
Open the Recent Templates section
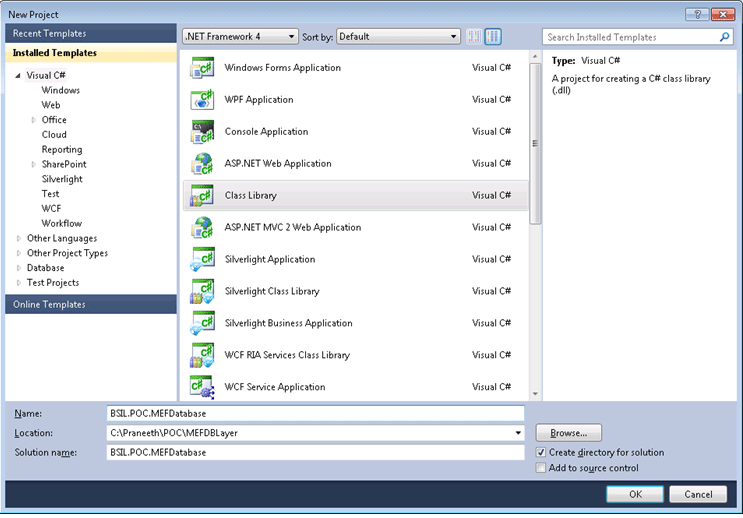(x=91, y=34)
